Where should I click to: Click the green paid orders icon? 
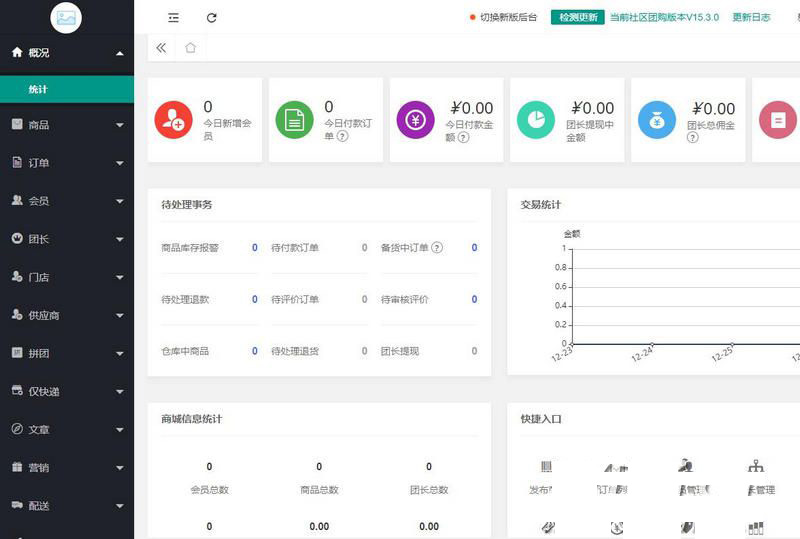coord(294,120)
